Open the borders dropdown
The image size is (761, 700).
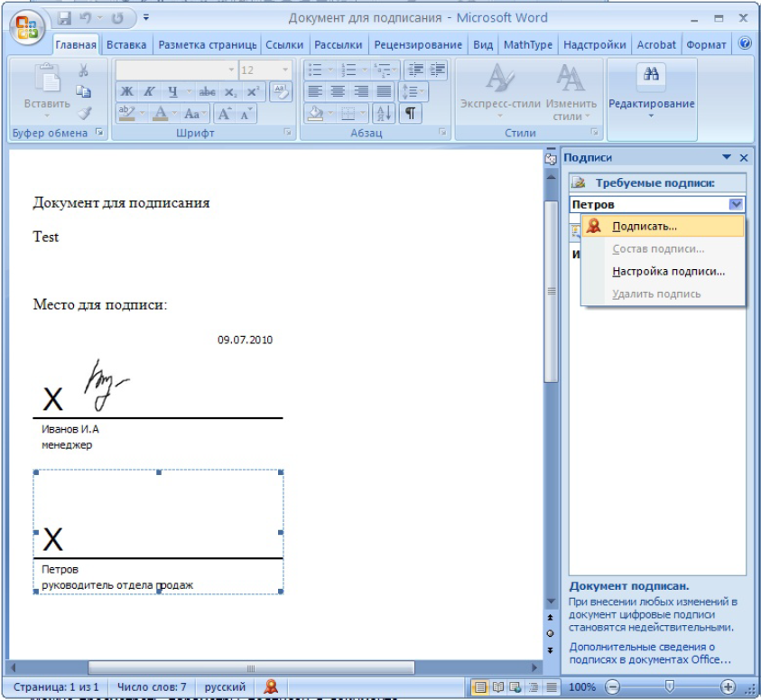click(x=363, y=114)
